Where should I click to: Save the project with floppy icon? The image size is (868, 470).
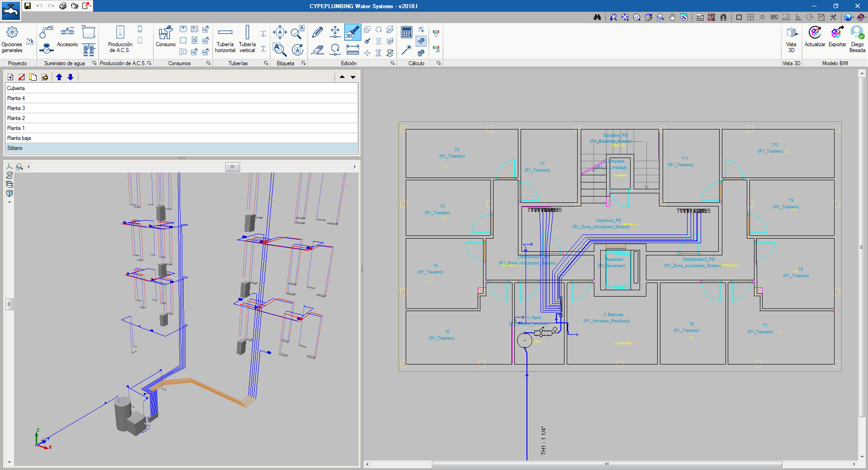pyautogui.click(x=28, y=6)
